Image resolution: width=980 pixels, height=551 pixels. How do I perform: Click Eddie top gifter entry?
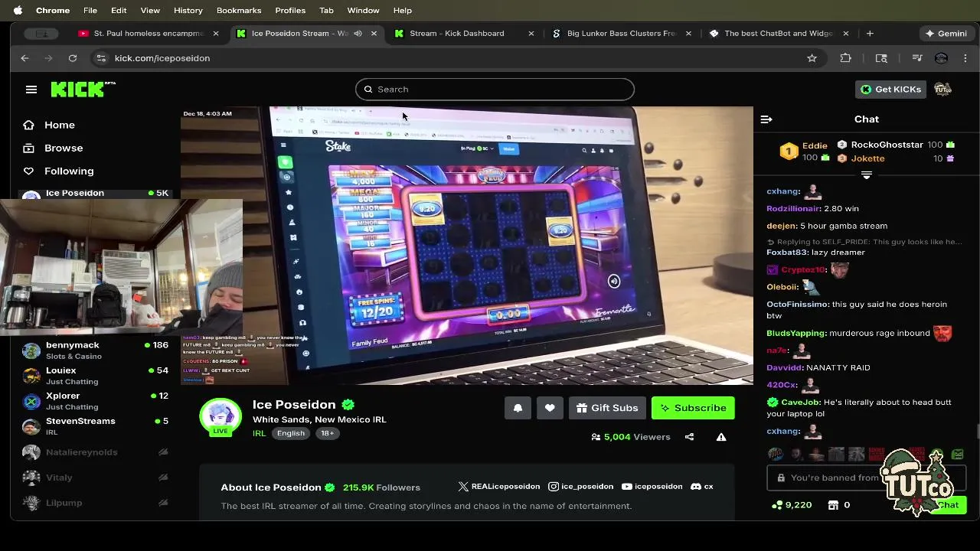[x=804, y=152]
